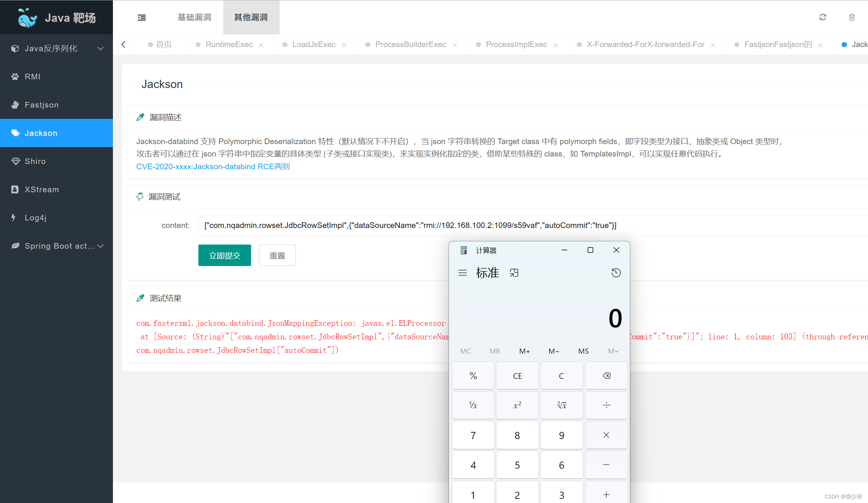This screenshot has width=868, height=503.
Task: Minimize the calculator window
Action: (x=564, y=250)
